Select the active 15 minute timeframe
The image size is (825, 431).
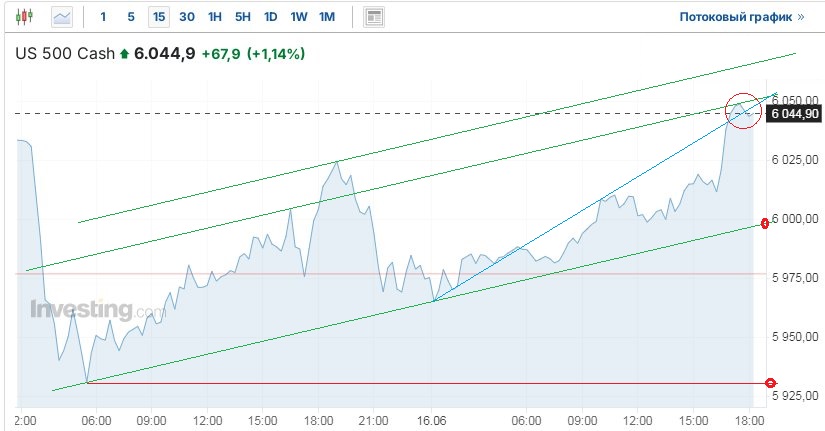click(159, 17)
